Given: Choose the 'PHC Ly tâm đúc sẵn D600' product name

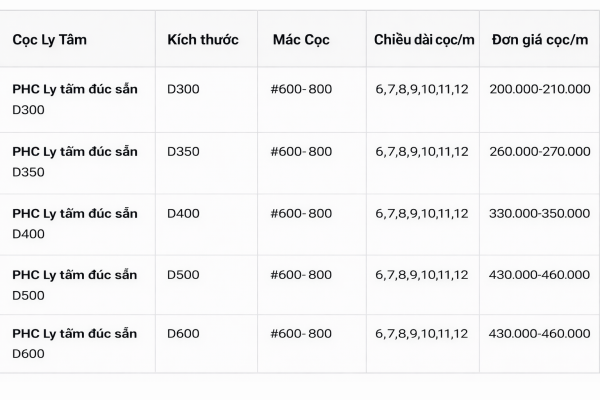Looking at the screenshot, I should coord(75,344).
